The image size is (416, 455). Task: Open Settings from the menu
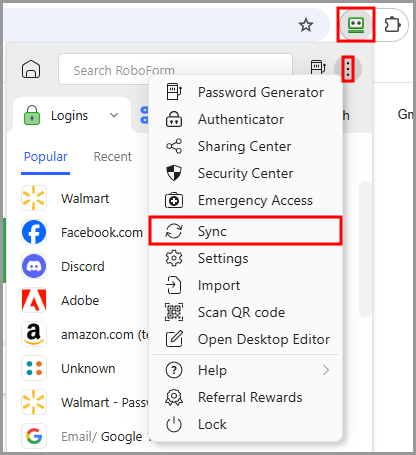245,258
